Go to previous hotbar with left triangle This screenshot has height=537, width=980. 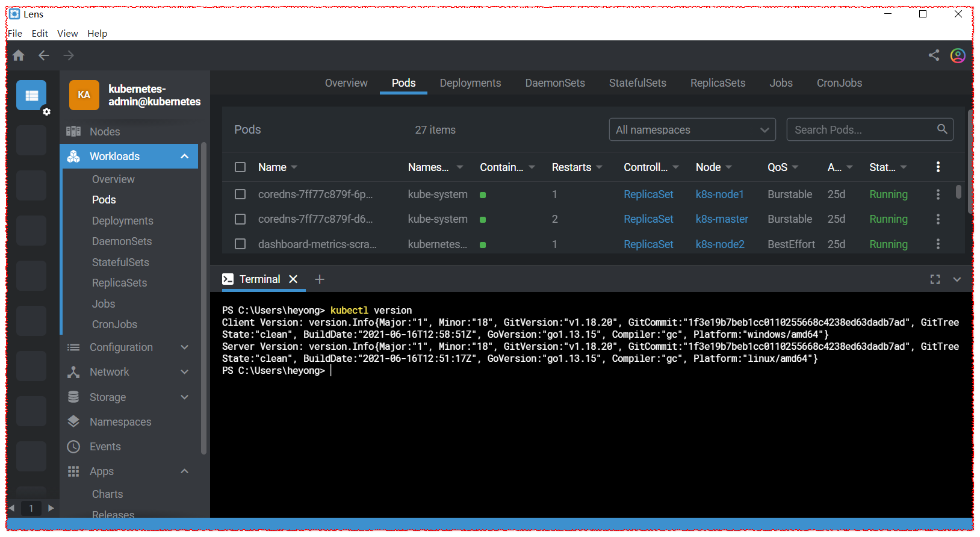[11, 508]
